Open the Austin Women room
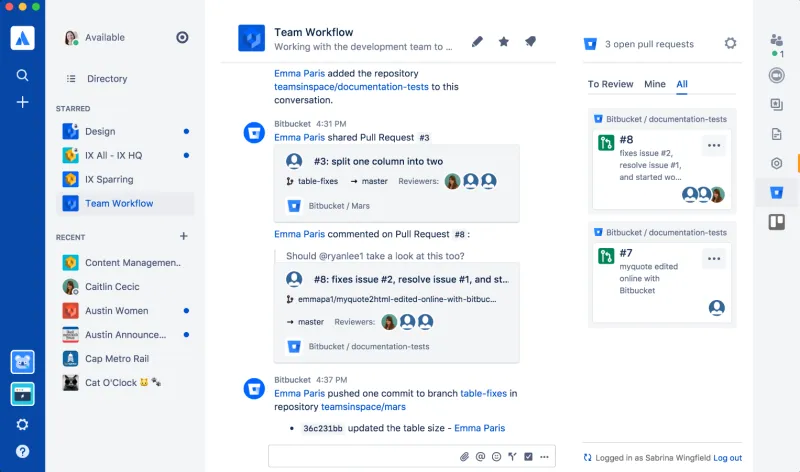Viewport: 800px width, 472px height. pos(125,311)
